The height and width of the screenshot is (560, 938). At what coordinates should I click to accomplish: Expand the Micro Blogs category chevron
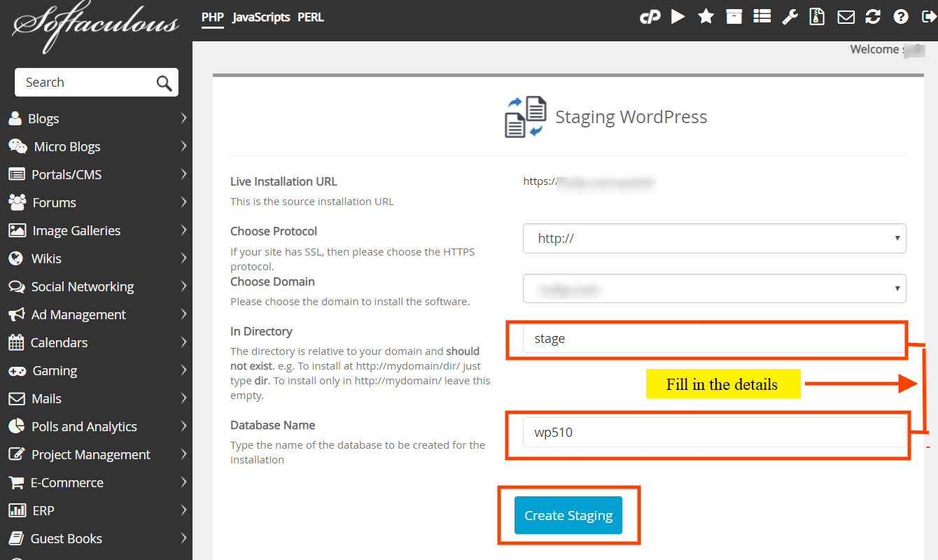pyautogui.click(x=183, y=146)
